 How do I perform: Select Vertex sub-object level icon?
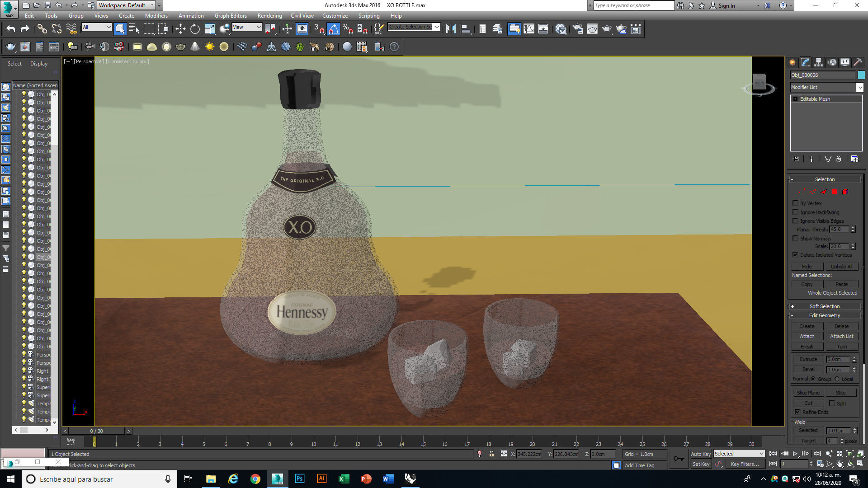click(x=802, y=192)
